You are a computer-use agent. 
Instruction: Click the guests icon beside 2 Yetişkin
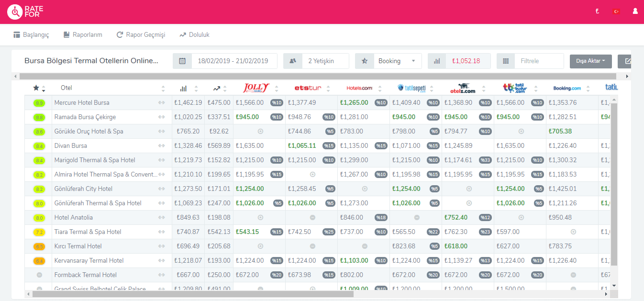[293, 61]
